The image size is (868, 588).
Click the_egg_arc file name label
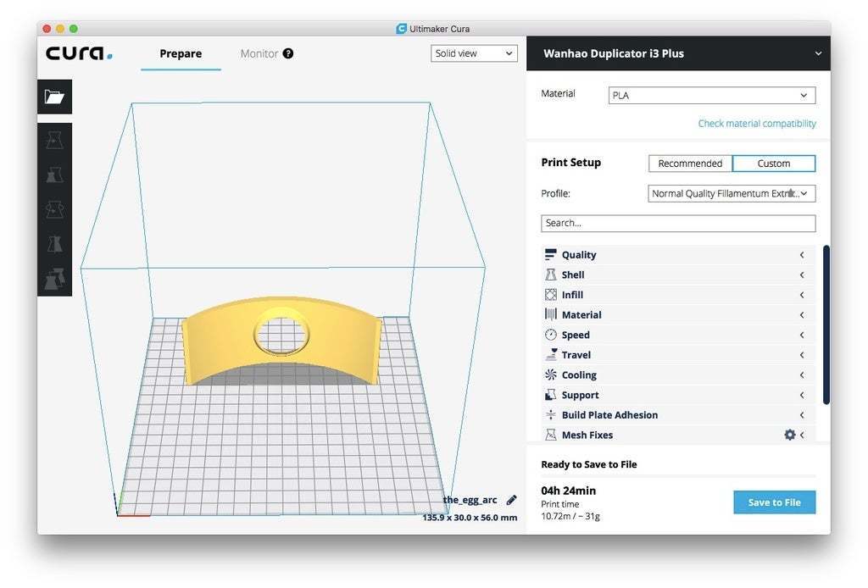pyautogui.click(x=470, y=500)
